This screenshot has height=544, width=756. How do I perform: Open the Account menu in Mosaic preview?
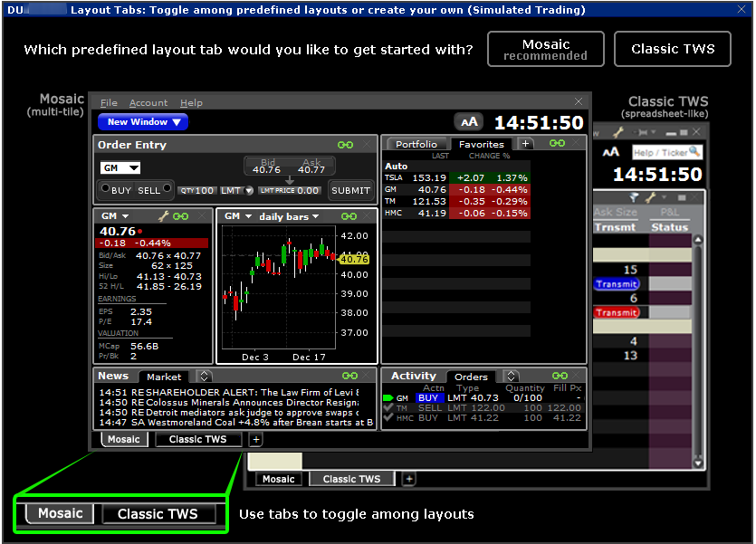click(148, 102)
